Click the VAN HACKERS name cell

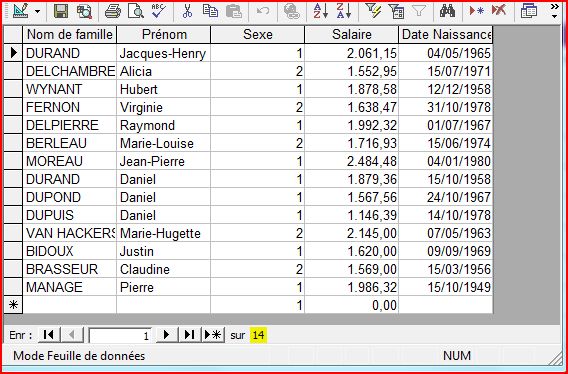(x=70, y=233)
